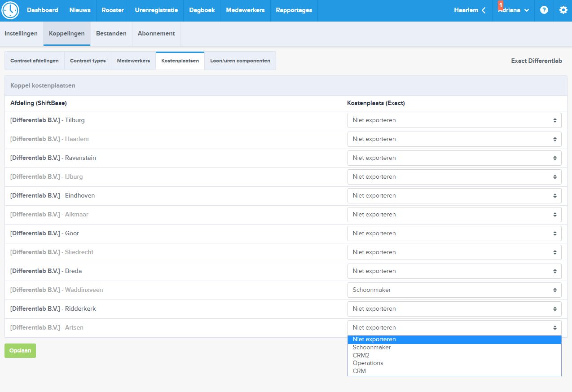
Task: Click the Eindhoven department row label
Action: pos(53,196)
